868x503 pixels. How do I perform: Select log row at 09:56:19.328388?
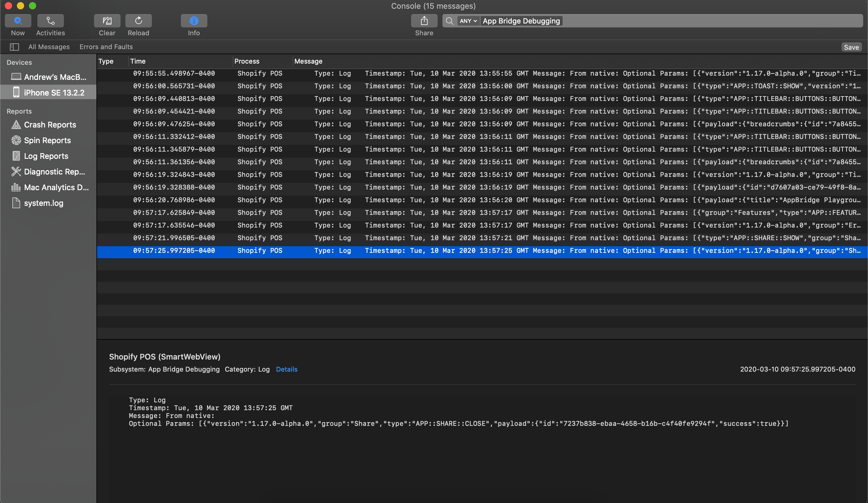click(x=482, y=187)
